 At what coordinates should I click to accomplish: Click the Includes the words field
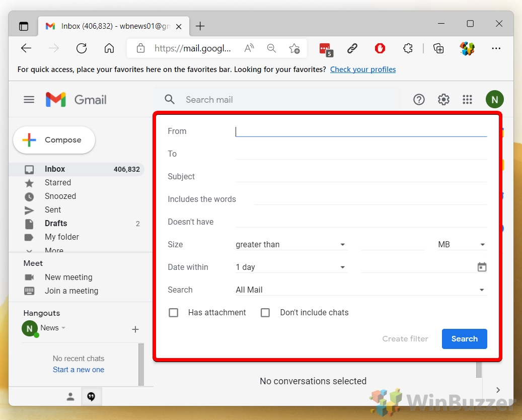click(x=370, y=199)
